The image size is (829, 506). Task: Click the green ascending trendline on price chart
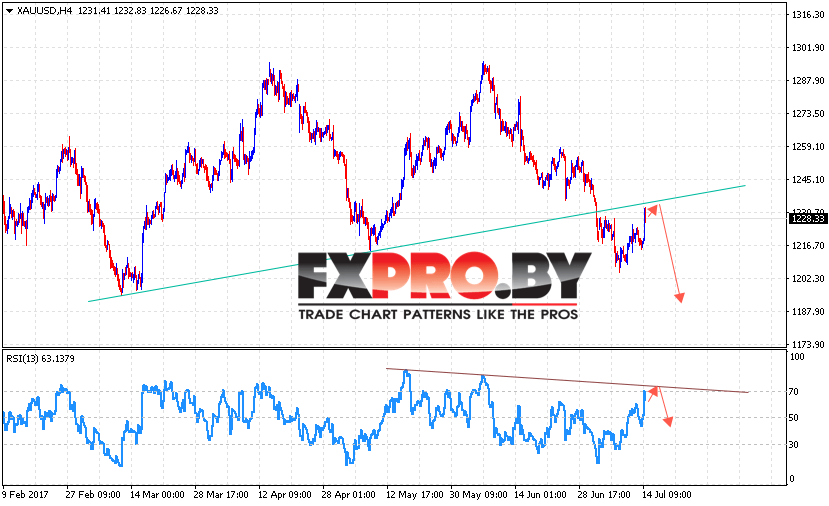(x=417, y=244)
